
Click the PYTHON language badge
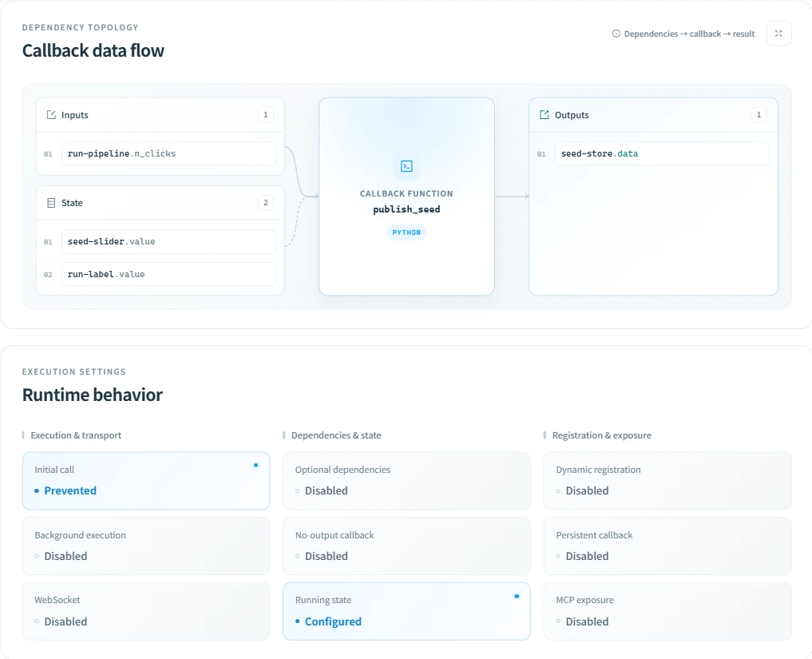(x=406, y=232)
